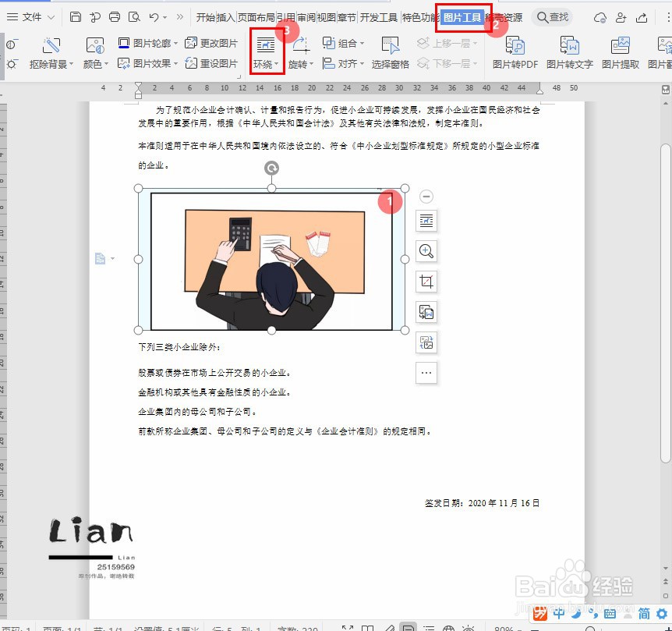Click the image-to-text icon in floating toolbar

point(426,312)
